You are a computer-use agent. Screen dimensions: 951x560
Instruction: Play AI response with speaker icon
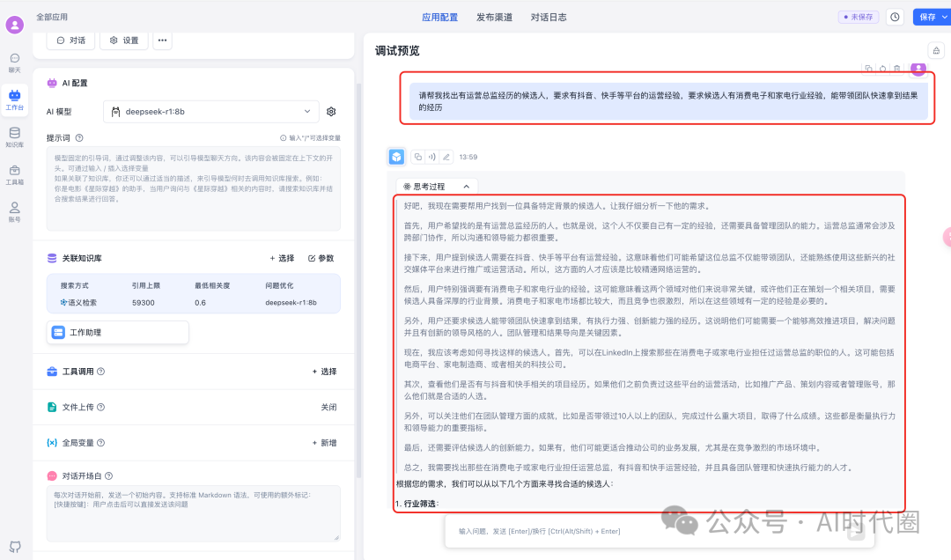click(x=431, y=157)
